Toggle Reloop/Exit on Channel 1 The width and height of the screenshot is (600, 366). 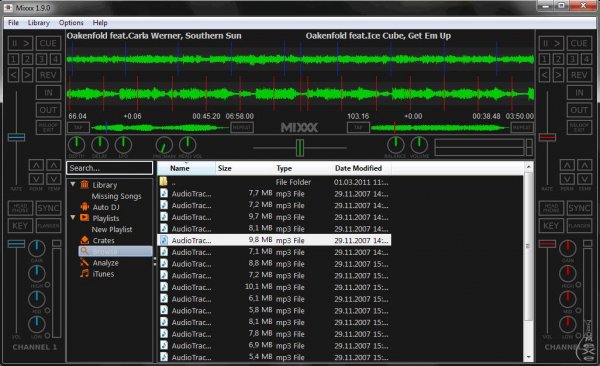click(x=48, y=127)
